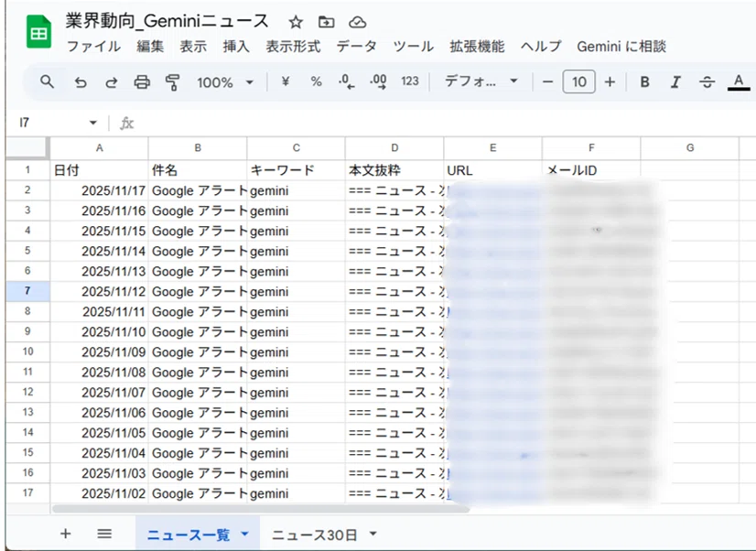
Task: Click the select-all corner box
Action: pos(27,148)
